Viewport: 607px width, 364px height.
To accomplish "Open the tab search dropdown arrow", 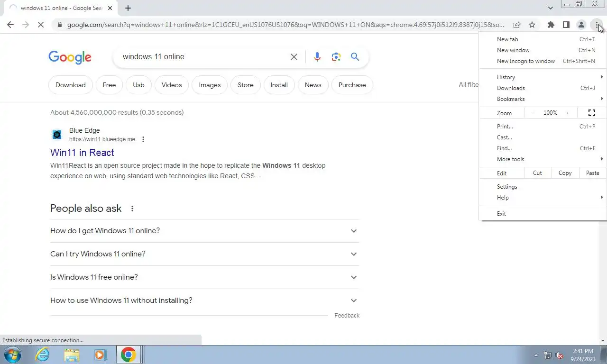I will coord(550,8).
